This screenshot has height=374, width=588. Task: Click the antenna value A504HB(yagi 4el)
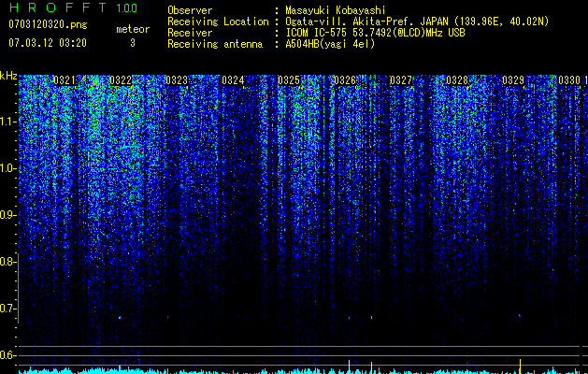(330, 44)
